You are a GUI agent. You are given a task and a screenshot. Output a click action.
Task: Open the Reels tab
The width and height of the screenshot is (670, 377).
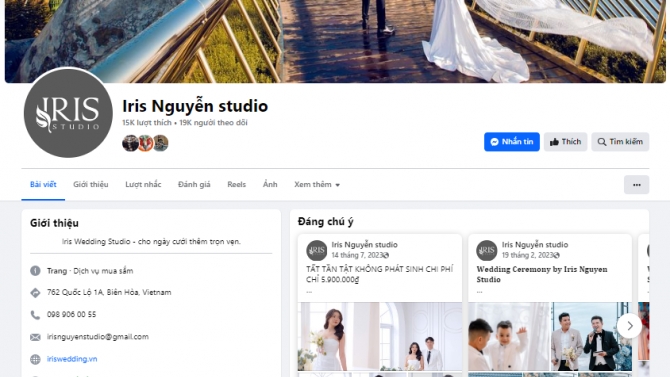pos(236,185)
